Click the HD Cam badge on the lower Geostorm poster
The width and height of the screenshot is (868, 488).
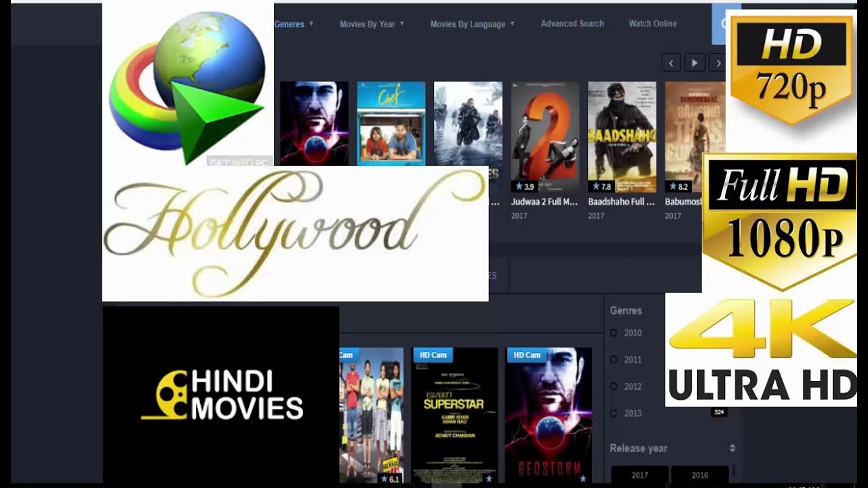[x=527, y=355]
